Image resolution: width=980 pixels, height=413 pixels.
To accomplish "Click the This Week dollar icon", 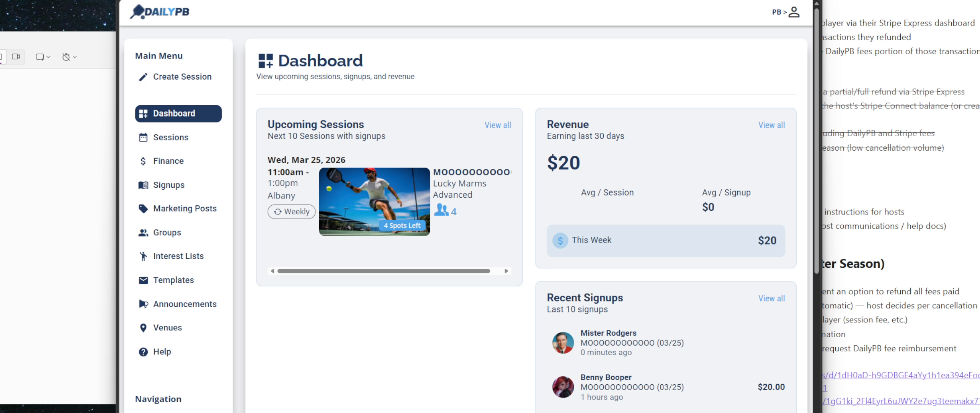I will 560,241.
